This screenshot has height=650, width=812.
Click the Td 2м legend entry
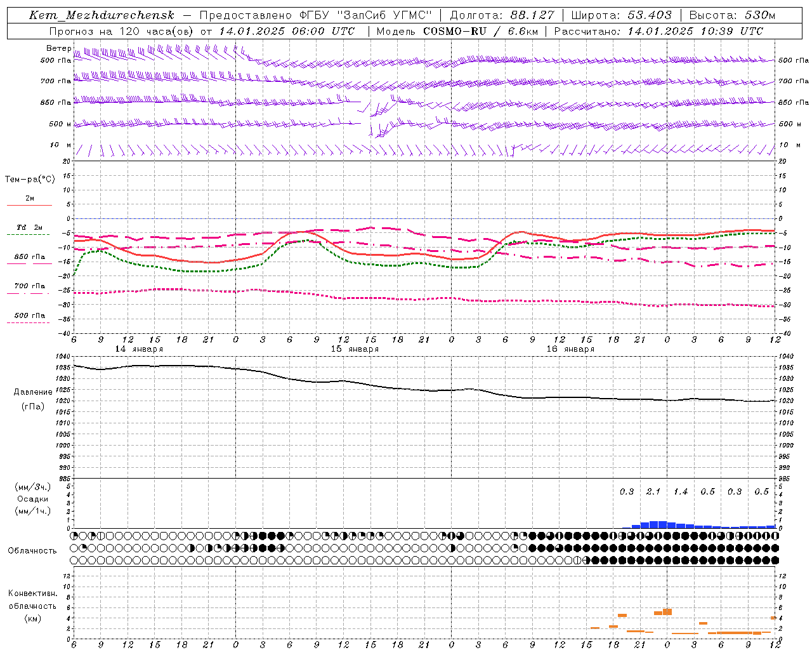[x=29, y=227]
